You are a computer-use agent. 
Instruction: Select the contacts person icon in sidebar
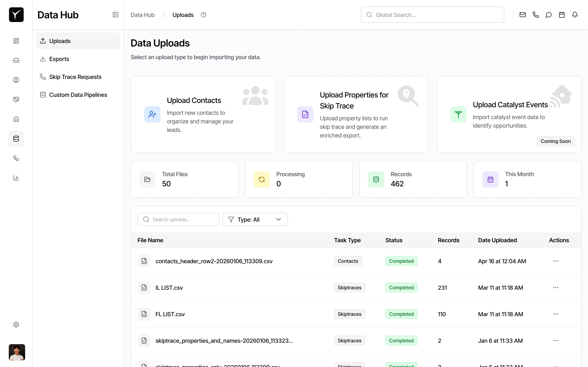click(16, 80)
